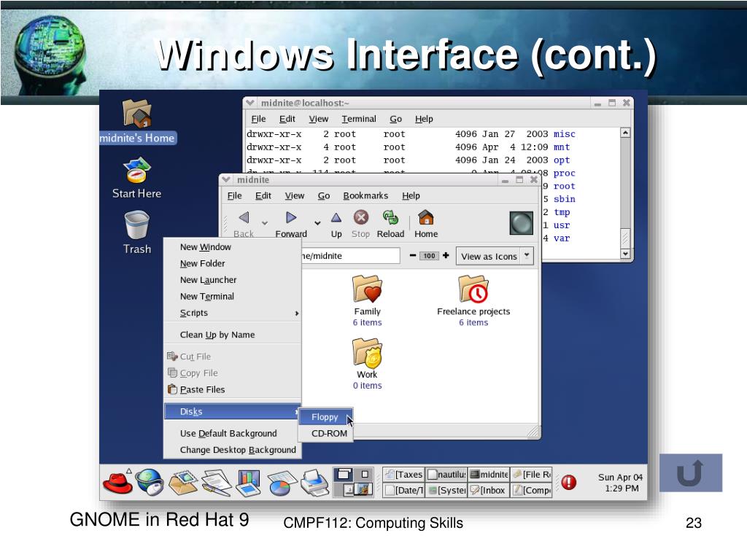Open the Edit menu in the terminal window

[287, 119]
